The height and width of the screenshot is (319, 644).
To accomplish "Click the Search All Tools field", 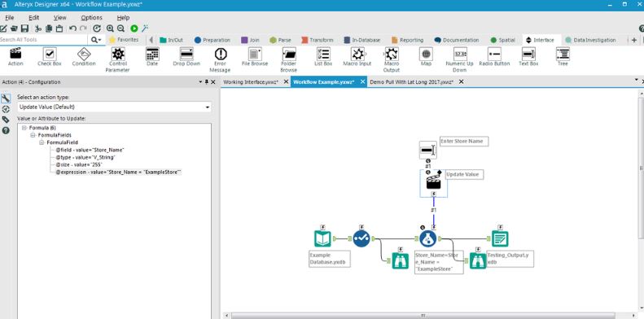I will [x=43, y=40].
